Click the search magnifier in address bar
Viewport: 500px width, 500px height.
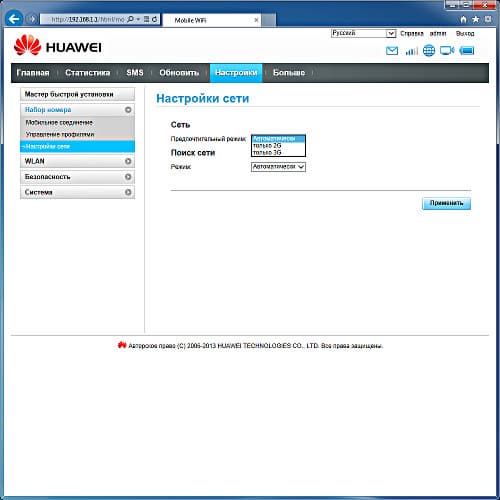[131, 19]
